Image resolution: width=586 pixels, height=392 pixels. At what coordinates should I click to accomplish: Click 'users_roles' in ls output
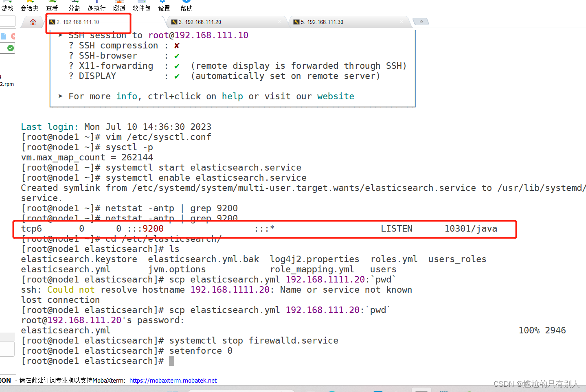pyautogui.click(x=457, y=259)
